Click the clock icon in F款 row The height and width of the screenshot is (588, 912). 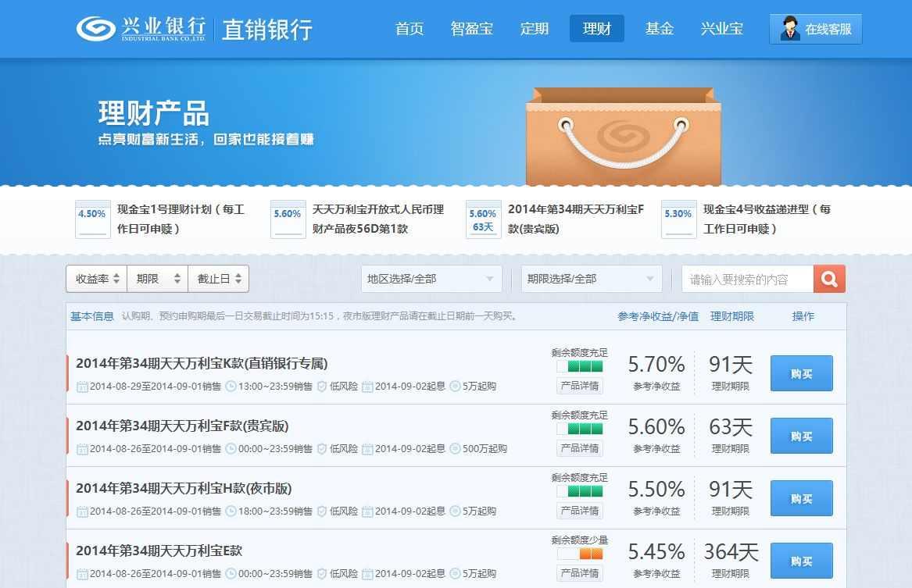[x=231, y=448]
